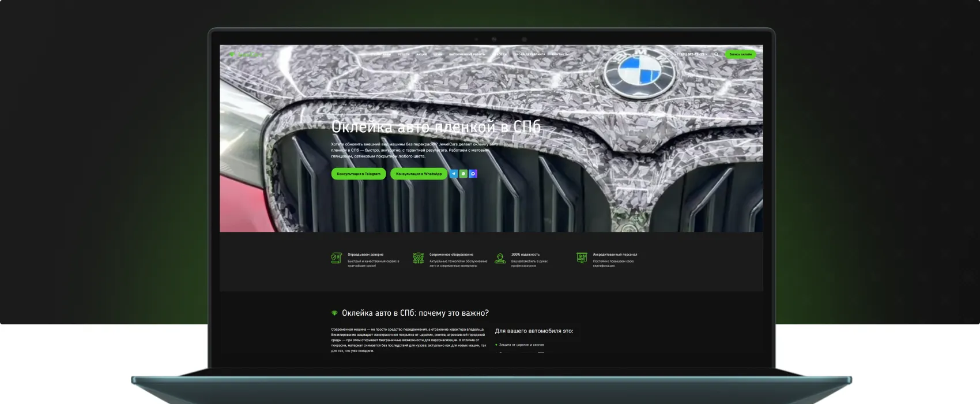
Task: Click the hero heading 'Оклейка авто пленкой в СПб'
Action: pyautogui.click(x=436, y=127)
